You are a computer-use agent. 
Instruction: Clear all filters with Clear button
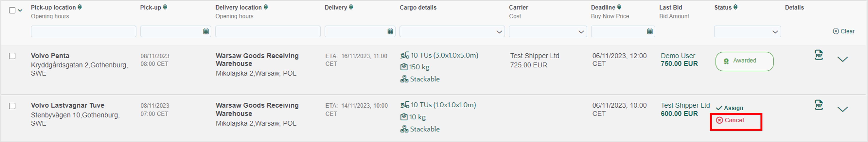(x=843, y=31)
